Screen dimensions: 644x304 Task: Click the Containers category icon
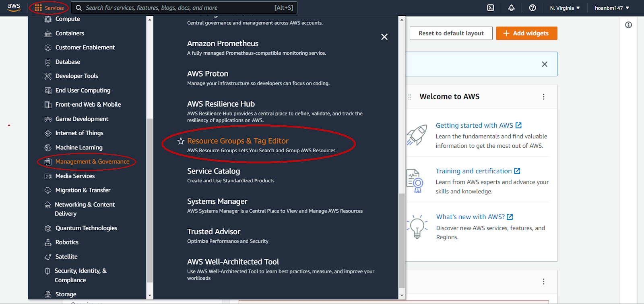point(48,33)
